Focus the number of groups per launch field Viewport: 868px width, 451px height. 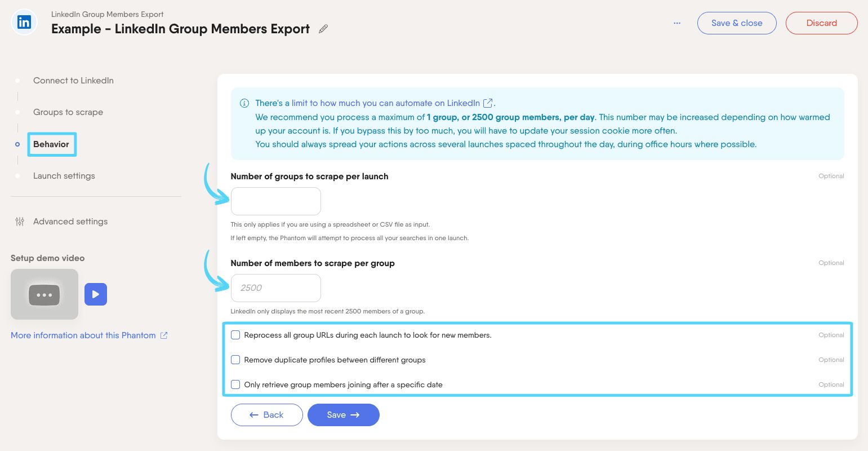pos(276,201)
